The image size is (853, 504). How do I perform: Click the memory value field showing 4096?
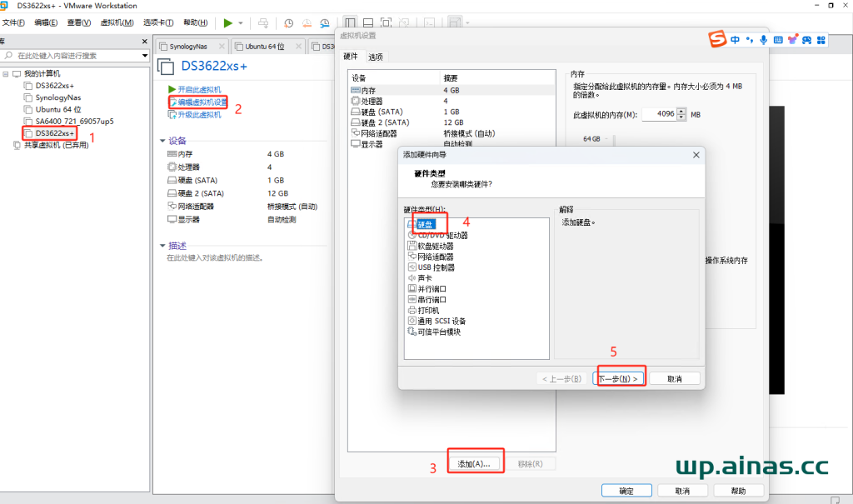click(x=660, y=114)
